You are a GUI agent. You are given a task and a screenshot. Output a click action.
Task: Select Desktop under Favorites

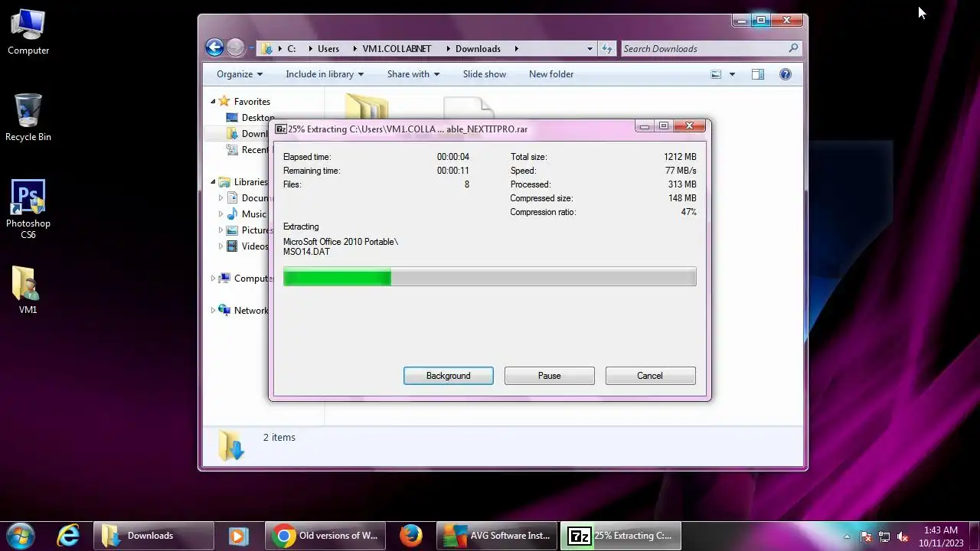tap(251, 118)
